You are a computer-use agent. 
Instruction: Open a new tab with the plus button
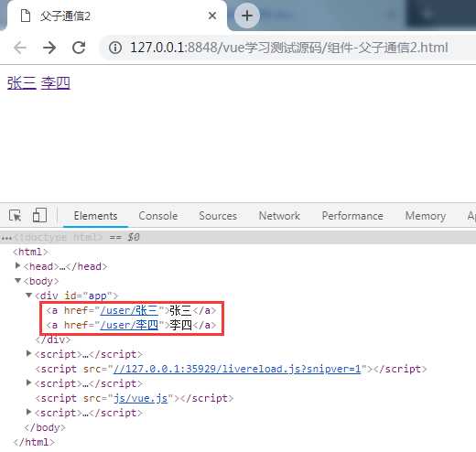(247, 16)
